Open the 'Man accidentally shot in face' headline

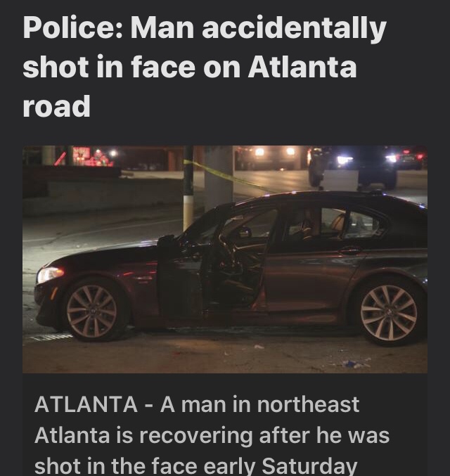(205, 67)
